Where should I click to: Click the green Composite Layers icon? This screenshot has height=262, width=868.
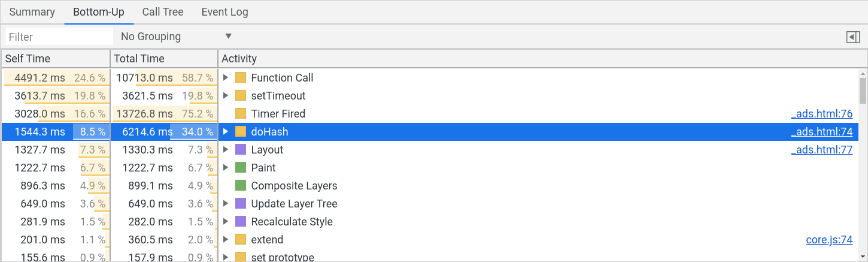241,186
